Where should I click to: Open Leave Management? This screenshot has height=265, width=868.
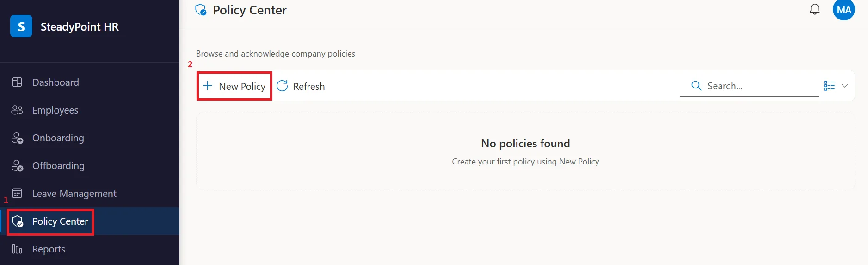90,193
